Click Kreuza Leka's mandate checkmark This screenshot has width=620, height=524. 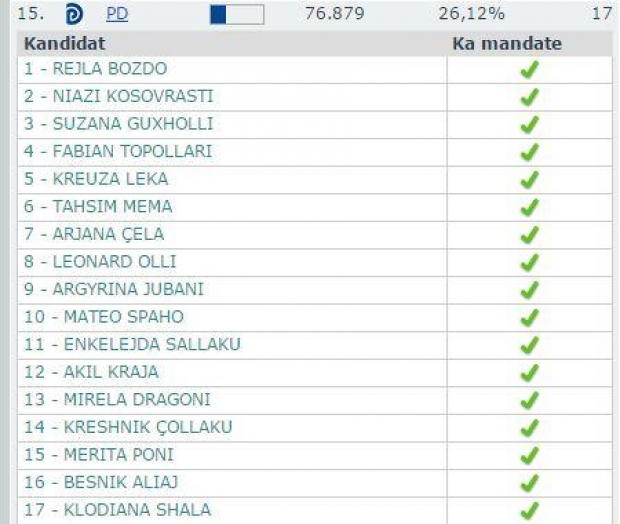click(529, 180)
